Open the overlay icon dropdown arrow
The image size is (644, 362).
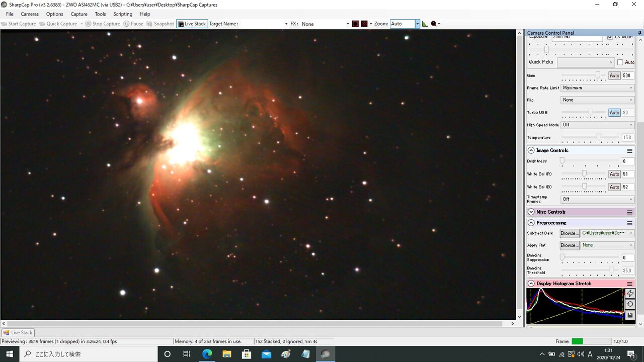point(371,24)
